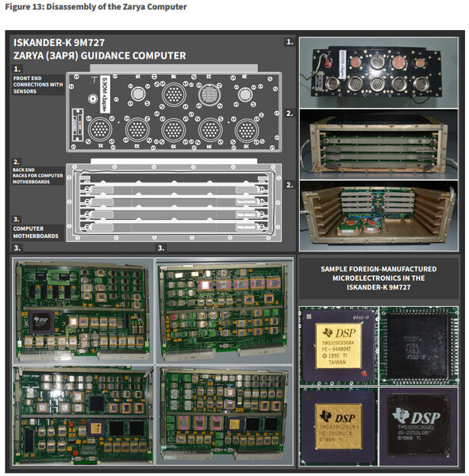The image size is (469, 476).
Task: Select the black quad flat-pack chip image
Action: pyautogui.click(x=419, y=346)
